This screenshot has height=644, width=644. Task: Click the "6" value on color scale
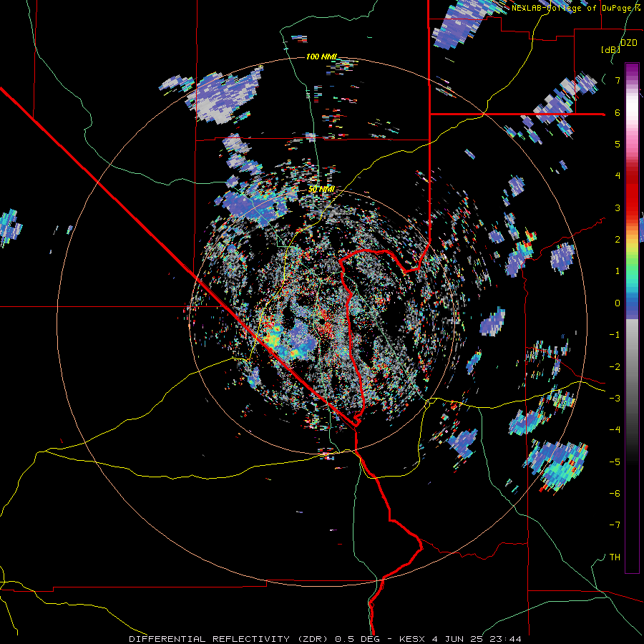[618, 112]
